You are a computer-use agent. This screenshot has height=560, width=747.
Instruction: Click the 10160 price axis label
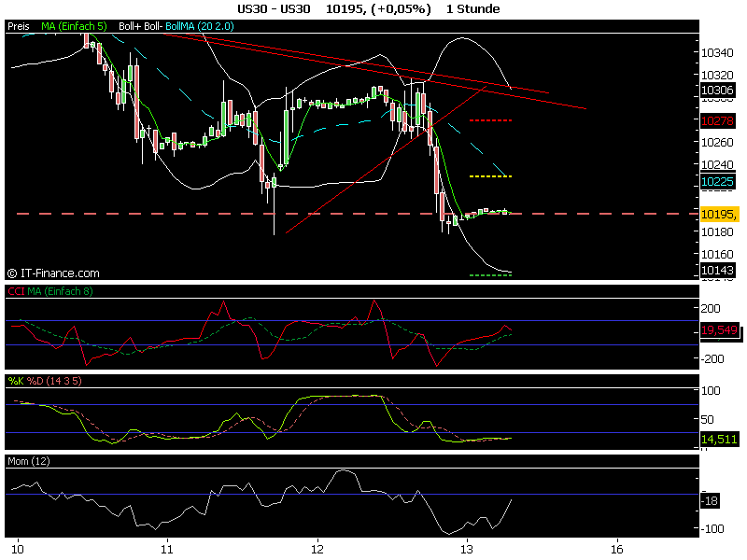(717, 254)
